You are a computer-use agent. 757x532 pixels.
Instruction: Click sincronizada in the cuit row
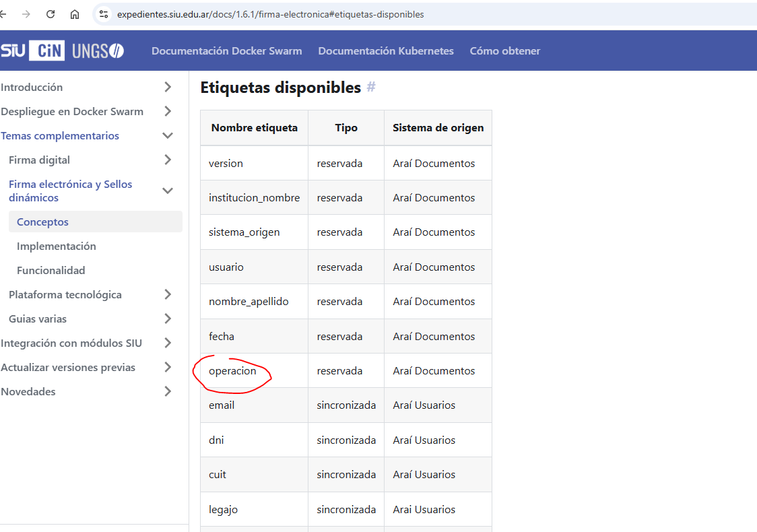click(346, 475)
